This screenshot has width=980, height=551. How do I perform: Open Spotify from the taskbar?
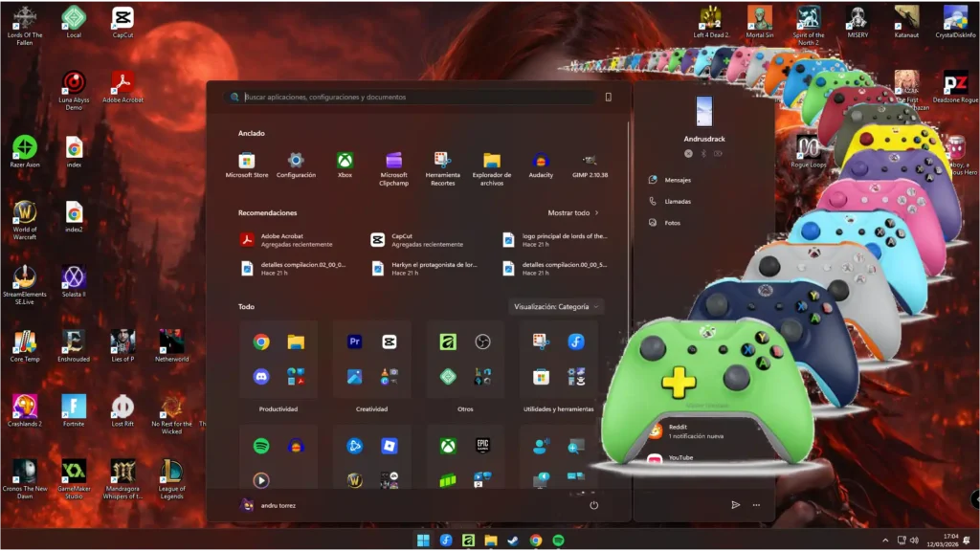558,540
